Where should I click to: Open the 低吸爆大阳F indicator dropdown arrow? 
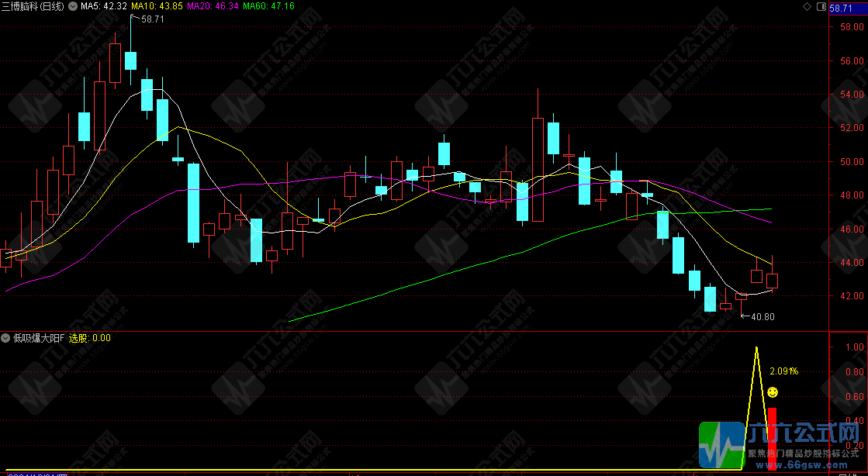pyautogui.click(x=6, y=338)
